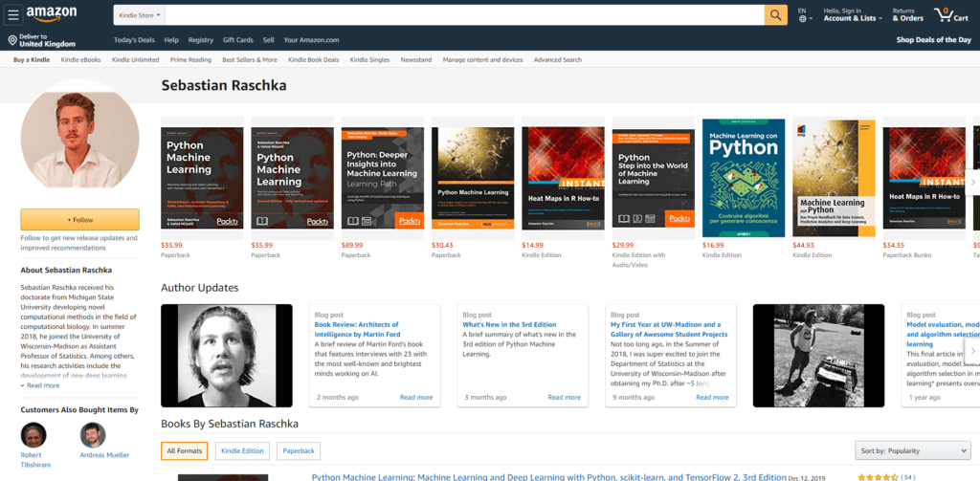Advance the book carousel with right arrow
The image size is (980, 481).
click(x=972, y=182)
